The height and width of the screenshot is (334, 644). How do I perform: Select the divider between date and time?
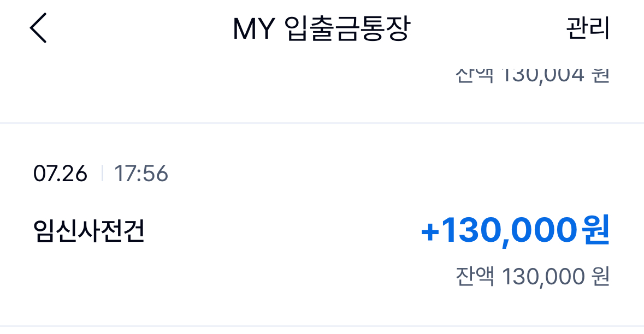(x=104, y=174)
